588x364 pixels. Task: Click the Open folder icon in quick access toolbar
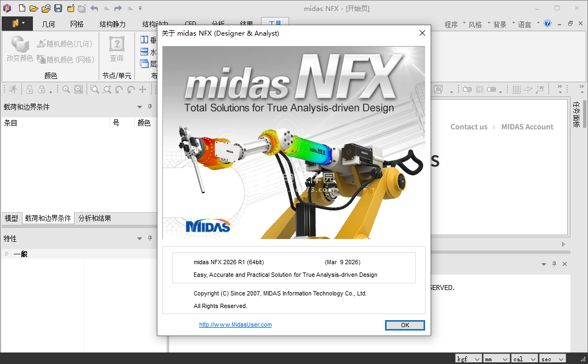click(x=34, y=8)
